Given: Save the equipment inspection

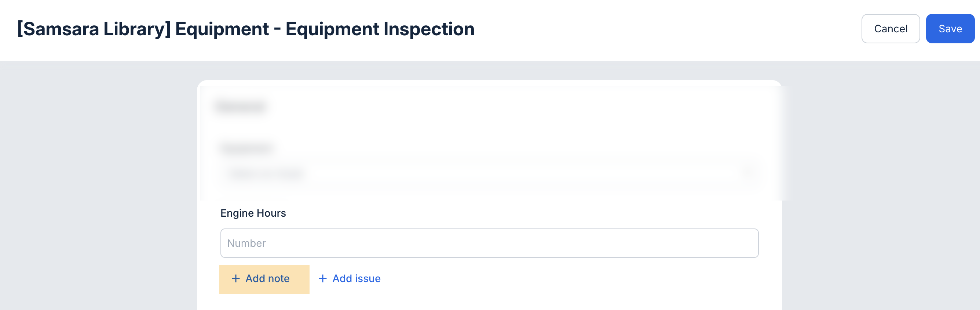Looking at the screenshot, I should (x=950, y=28).
